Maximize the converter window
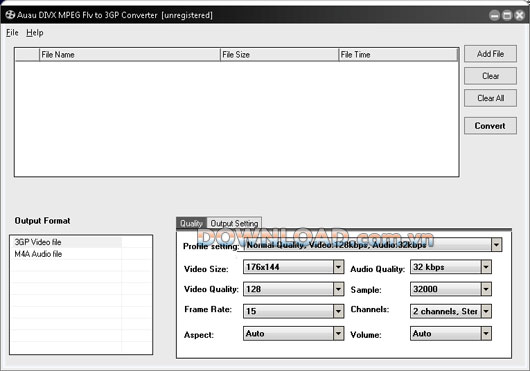The width and height of the screenshot is (530, 371). (x=507, y=15)
